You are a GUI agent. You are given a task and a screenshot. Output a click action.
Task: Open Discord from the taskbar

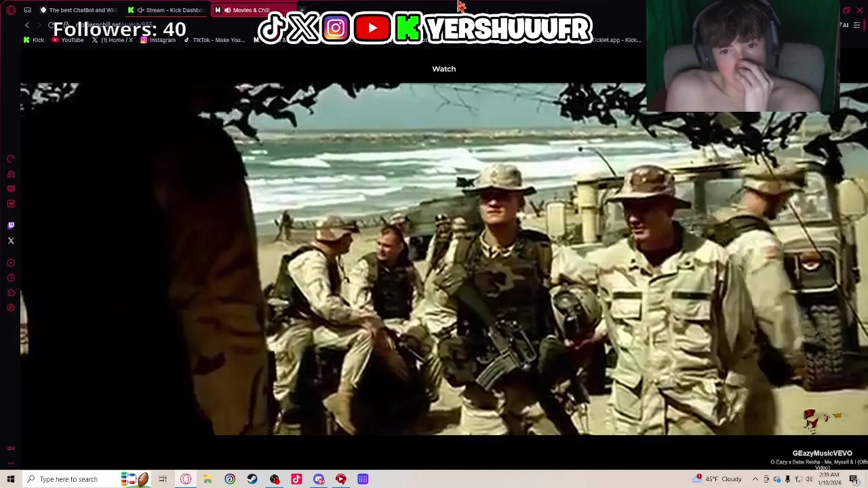[319, 479]
